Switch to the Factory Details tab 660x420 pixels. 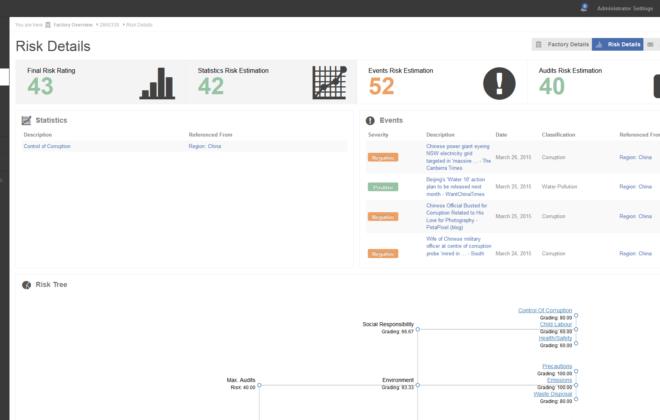tap(562, 44)
